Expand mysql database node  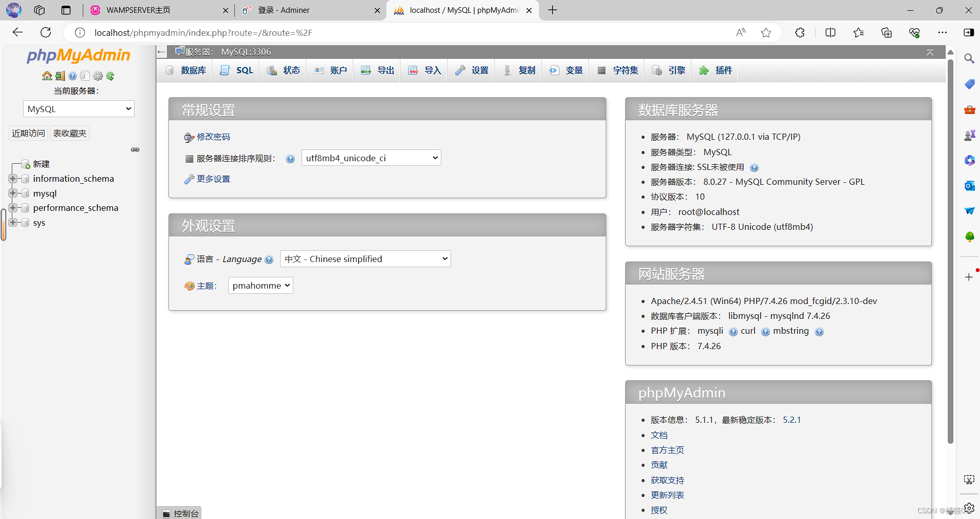point(13,193)
